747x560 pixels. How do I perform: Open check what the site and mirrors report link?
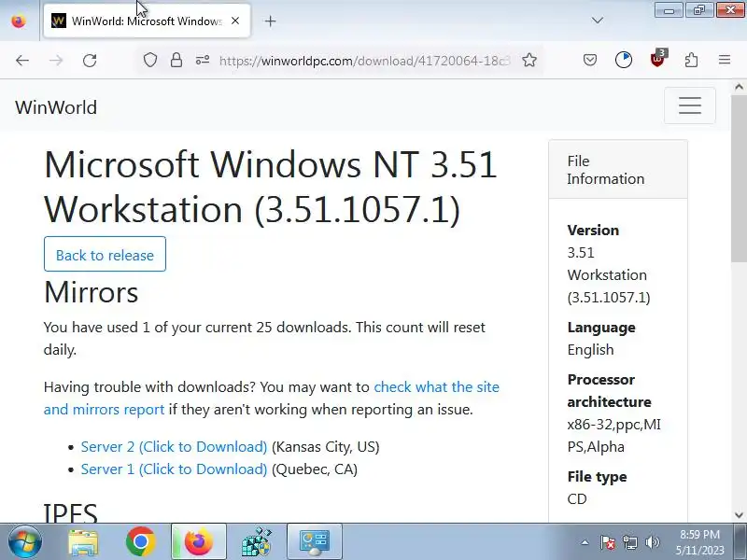272,399
